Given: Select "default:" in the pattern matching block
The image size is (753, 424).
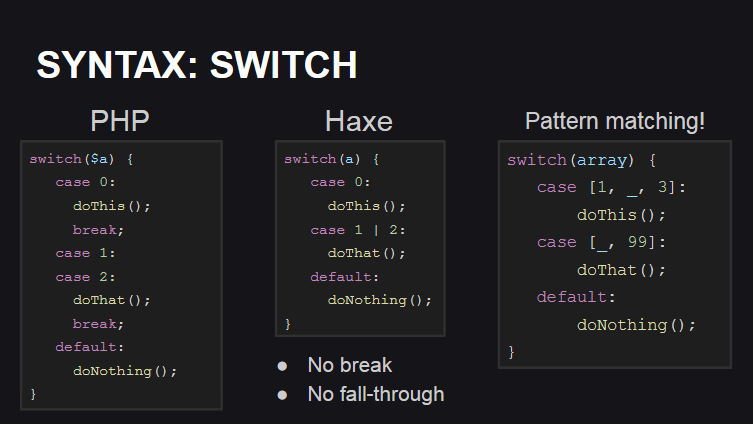Looking at the screenshot, I should [x=576, y=297].
